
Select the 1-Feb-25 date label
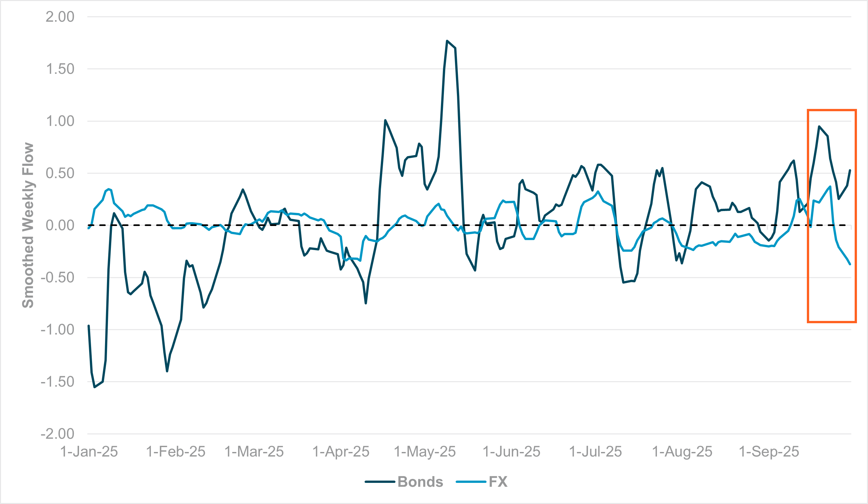tap(176, 452)
